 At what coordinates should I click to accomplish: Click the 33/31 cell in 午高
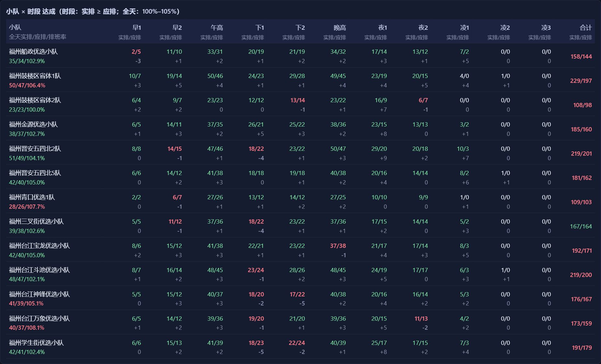click(x=215, y=52)
